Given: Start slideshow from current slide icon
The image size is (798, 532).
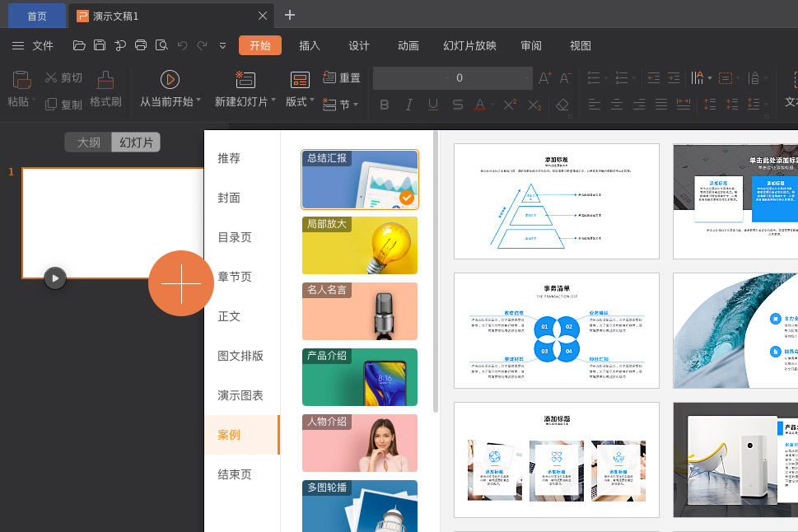Looking at the screenshot, I should [x=170, y=79].
